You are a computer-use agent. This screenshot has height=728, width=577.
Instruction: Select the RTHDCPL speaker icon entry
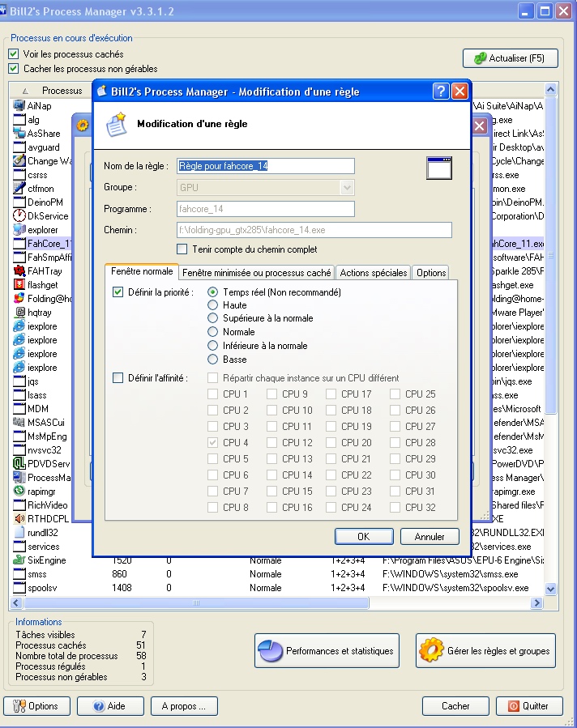point(19,519)
